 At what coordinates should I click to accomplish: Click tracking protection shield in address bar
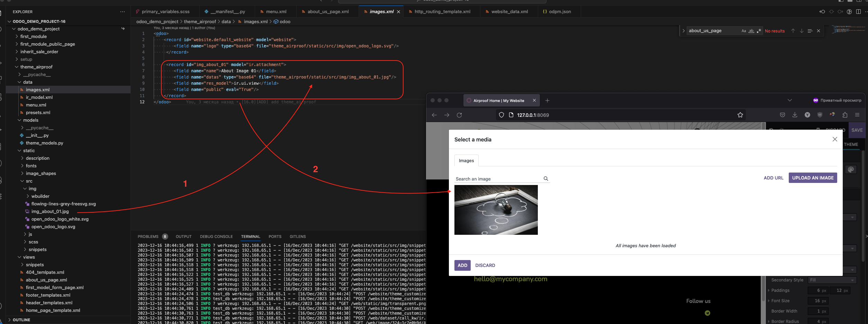click(501, 115)
